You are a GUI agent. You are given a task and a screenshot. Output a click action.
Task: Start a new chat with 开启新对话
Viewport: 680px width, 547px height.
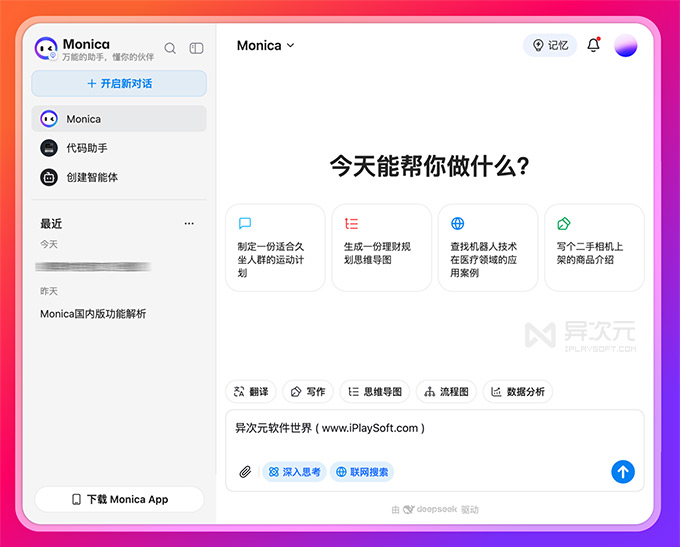(x=119, y=83)
